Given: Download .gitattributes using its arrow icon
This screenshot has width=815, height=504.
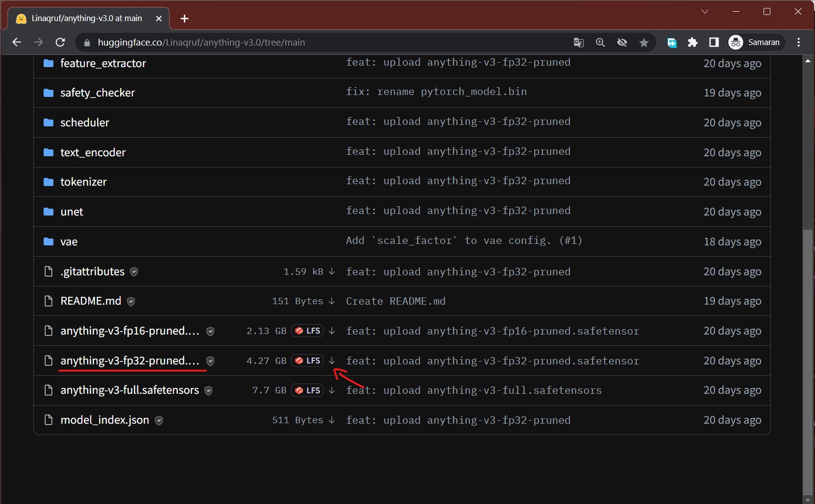Looking at the screenshot, I should [x=332, y=271].
